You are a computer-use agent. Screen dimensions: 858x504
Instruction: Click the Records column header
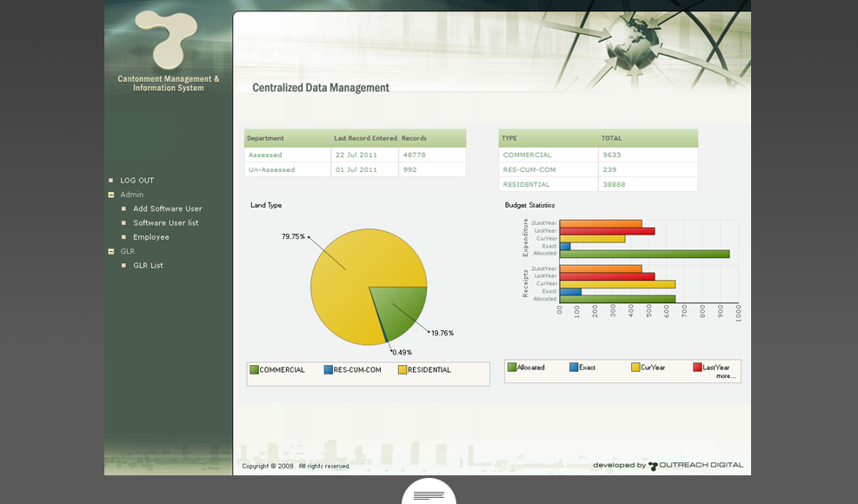[x=414, y=138]
